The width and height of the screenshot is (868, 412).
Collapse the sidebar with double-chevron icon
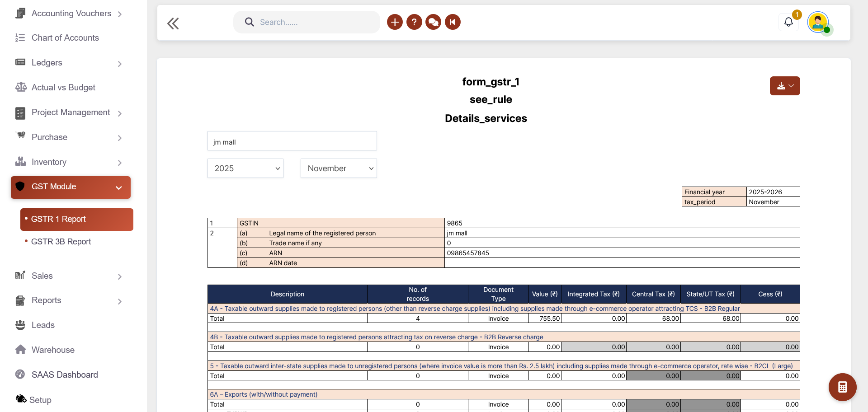coord(173,23)
